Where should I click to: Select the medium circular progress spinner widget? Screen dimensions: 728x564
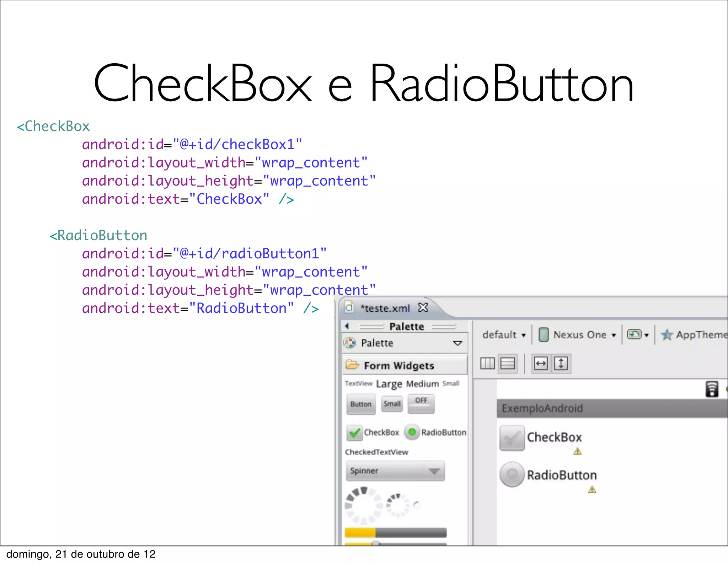pos(398,505)
